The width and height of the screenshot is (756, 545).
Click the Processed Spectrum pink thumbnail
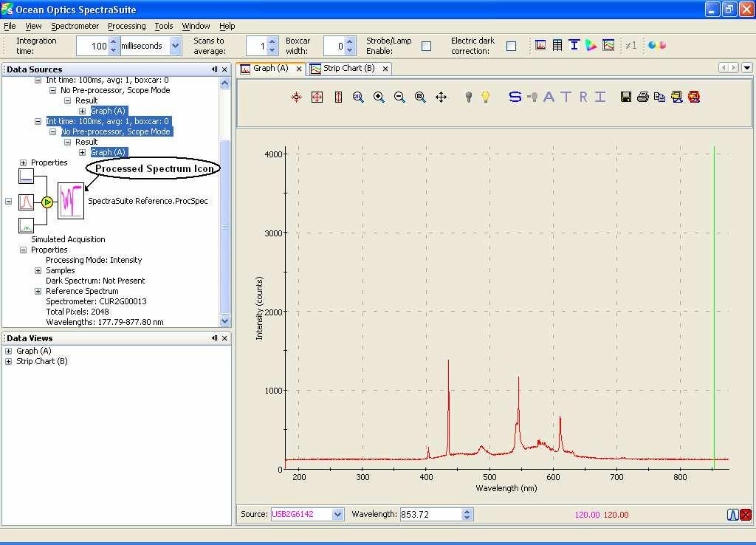[x=71, y=201]
